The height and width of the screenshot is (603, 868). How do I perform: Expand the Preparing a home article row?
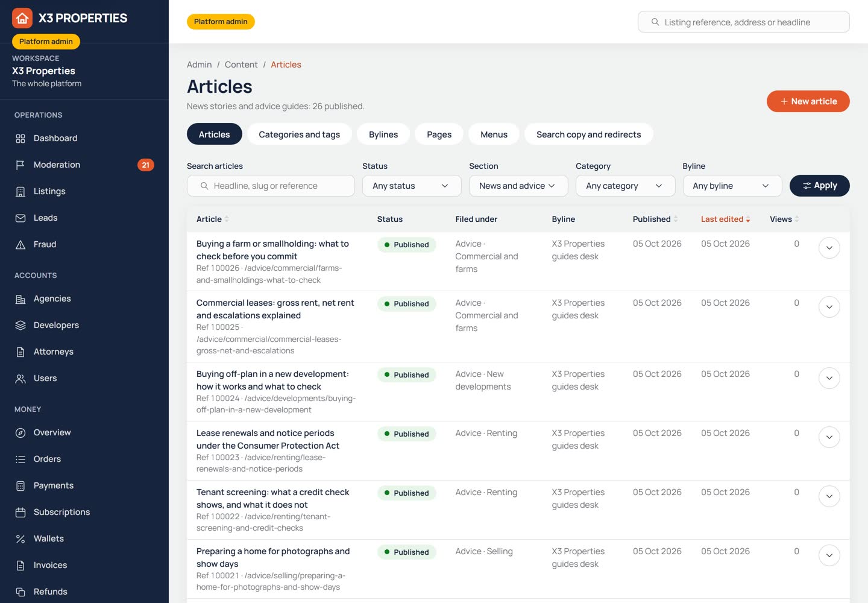pos(829,555)
